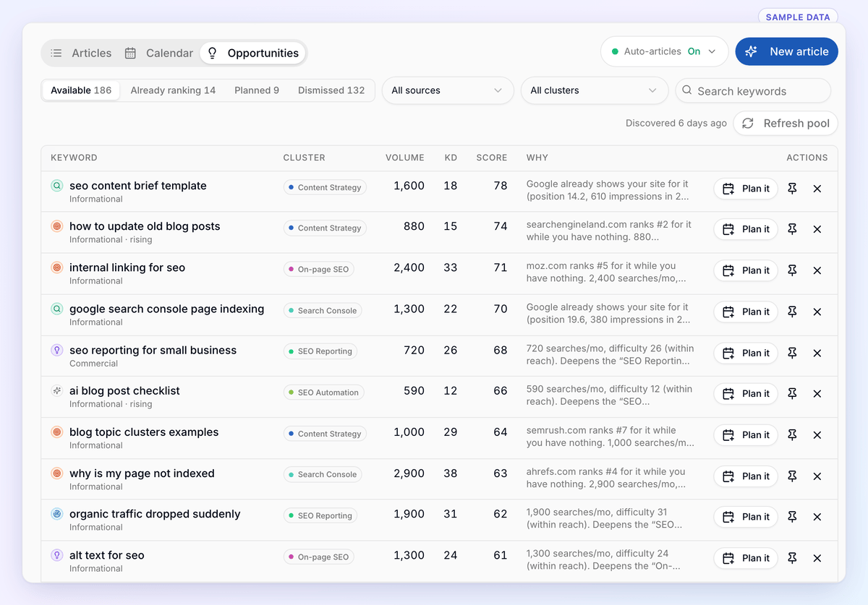Pin the ai blog post checklist keyword

tap(792, 394)
